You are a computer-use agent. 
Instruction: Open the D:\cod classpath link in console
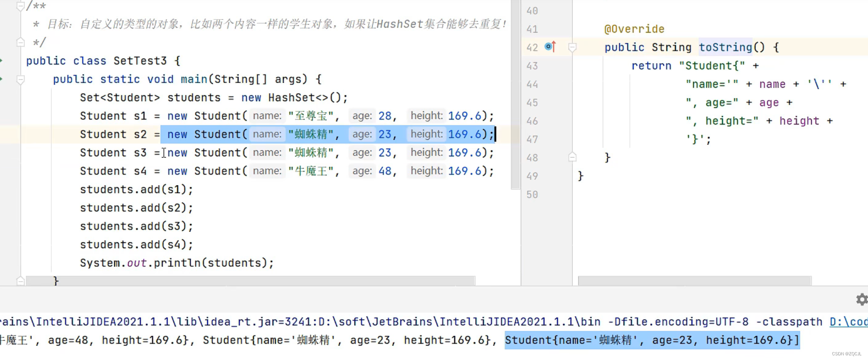pyautogui.click(x=849, y=322)
